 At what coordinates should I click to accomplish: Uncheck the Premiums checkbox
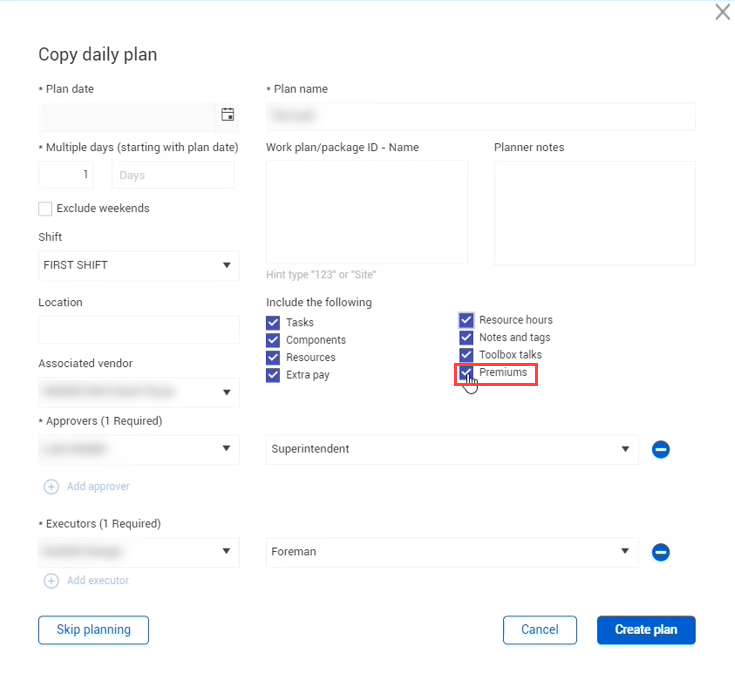tap(466, 373)
